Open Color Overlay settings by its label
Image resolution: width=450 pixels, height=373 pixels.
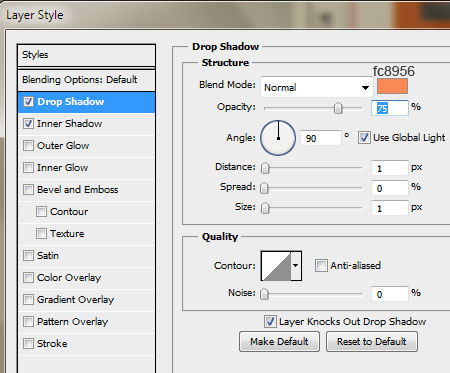click(x=69, y=278)
